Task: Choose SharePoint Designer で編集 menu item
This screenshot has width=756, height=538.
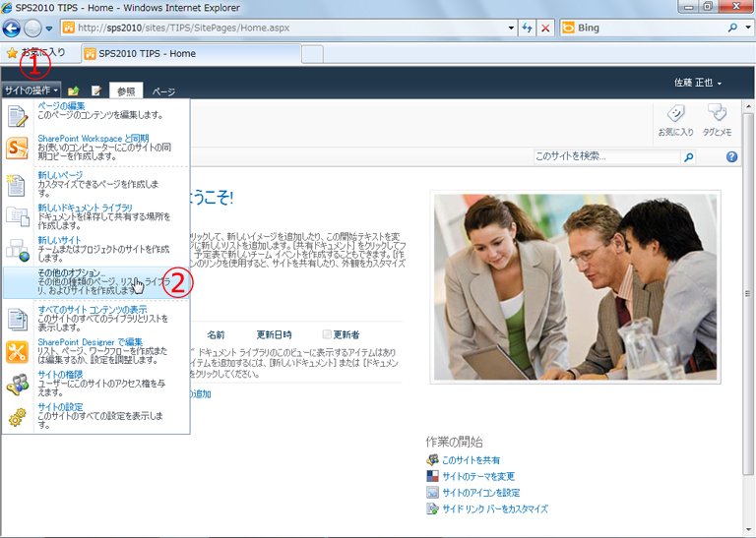Action: pyautogui.click(x=96, y=351)
